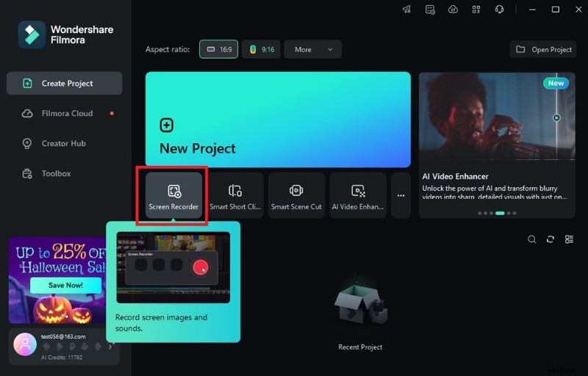Screen dimensions: 588x376
Task: Open the AI Video Enhancer shortcut tile
Action: [x=358, y=196]
